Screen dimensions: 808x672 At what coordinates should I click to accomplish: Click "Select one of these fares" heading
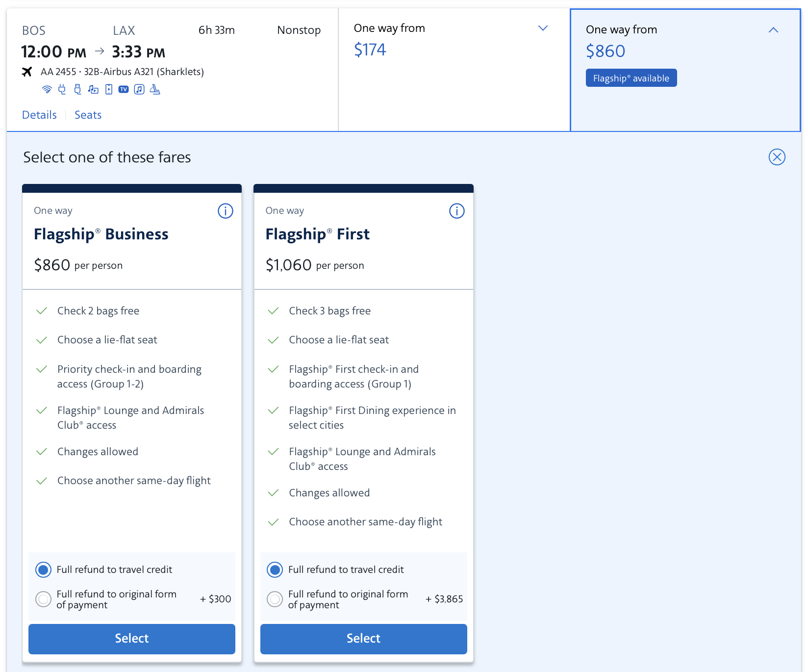(107, 157)
